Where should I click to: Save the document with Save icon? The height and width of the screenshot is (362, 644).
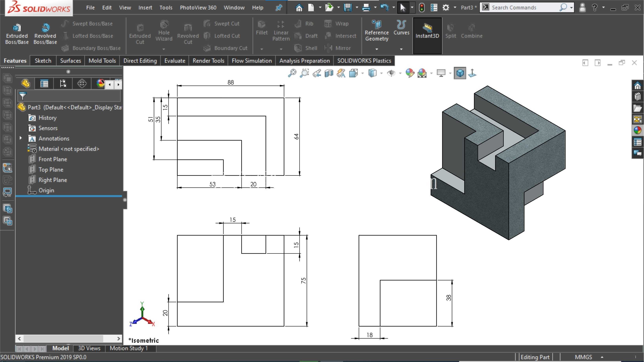[347, 7]
